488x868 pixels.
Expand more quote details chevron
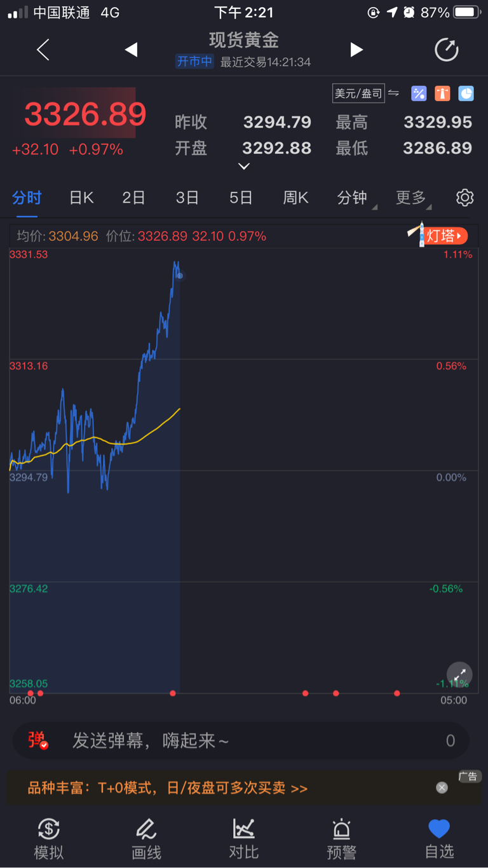coord(243,166)
